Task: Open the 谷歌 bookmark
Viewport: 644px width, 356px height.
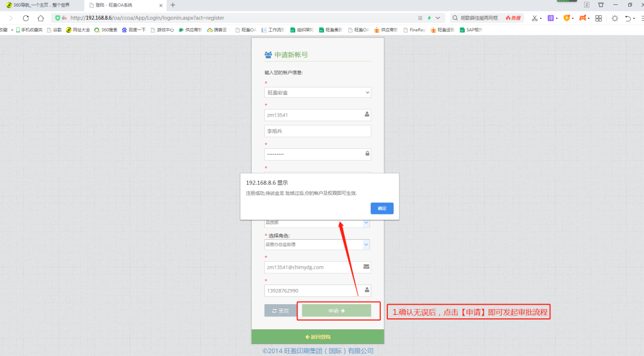Action: click(54, 30)
